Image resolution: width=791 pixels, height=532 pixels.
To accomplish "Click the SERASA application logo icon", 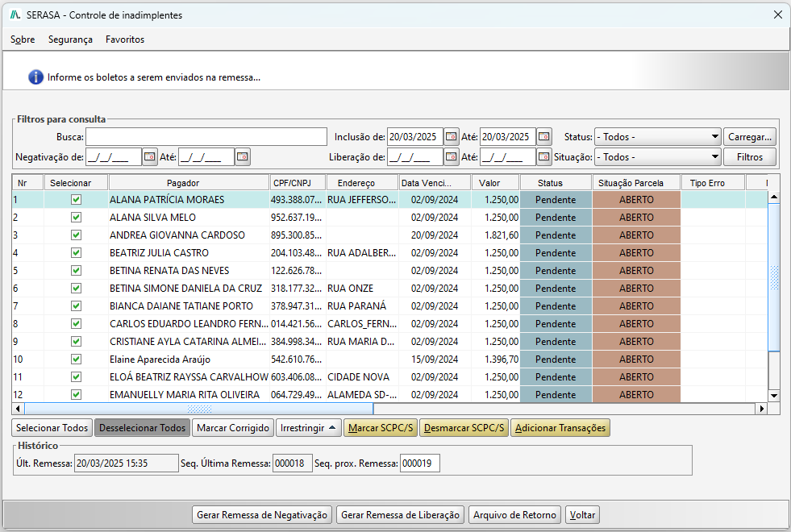I will coord(15,15).
